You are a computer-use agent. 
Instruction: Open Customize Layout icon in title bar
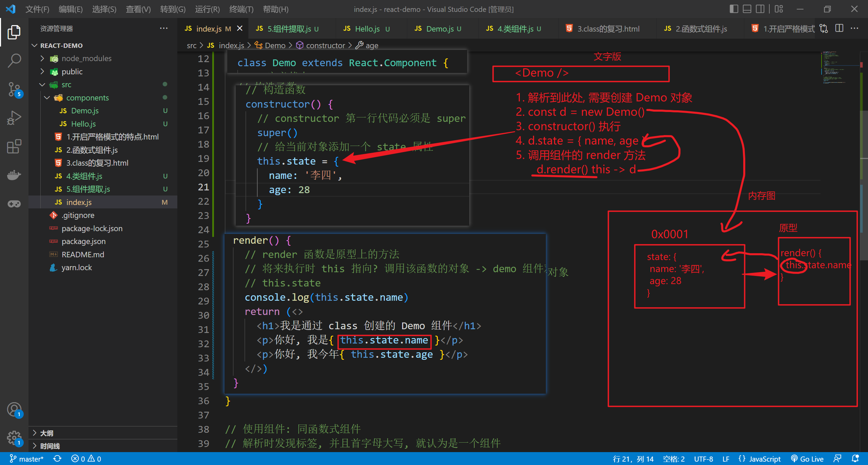point(779,9)
